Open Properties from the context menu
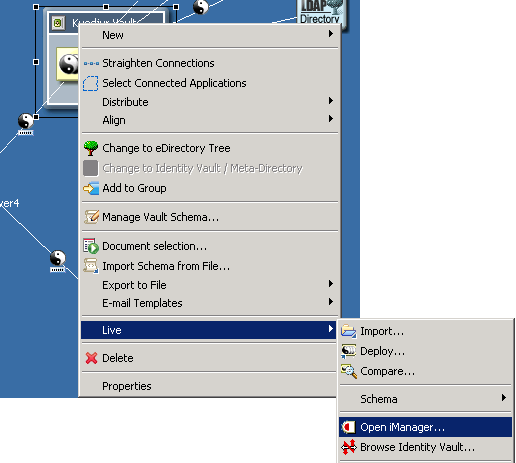This screenshot has height=463, width=516. click(209, 386)
